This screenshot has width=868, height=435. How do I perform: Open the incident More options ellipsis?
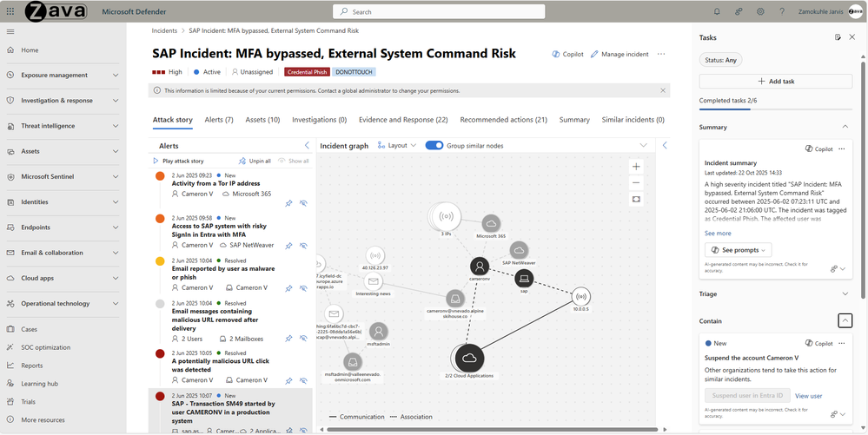(660, 54)
